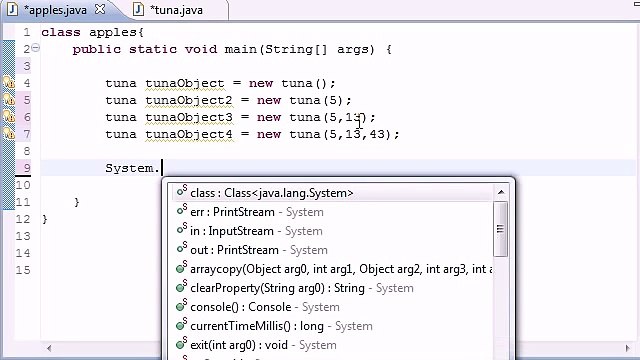Click the warning marker on line 5
The width and height of the screenshot is (640, 360).
tap(9, 100)
